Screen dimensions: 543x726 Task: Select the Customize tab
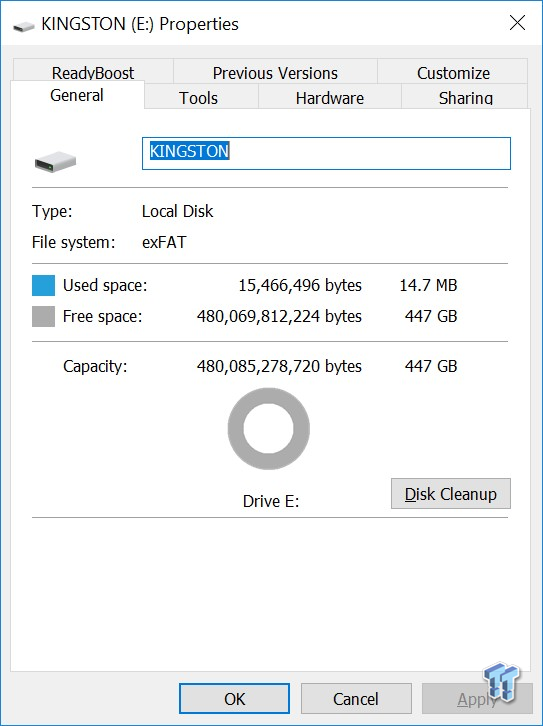453,72
